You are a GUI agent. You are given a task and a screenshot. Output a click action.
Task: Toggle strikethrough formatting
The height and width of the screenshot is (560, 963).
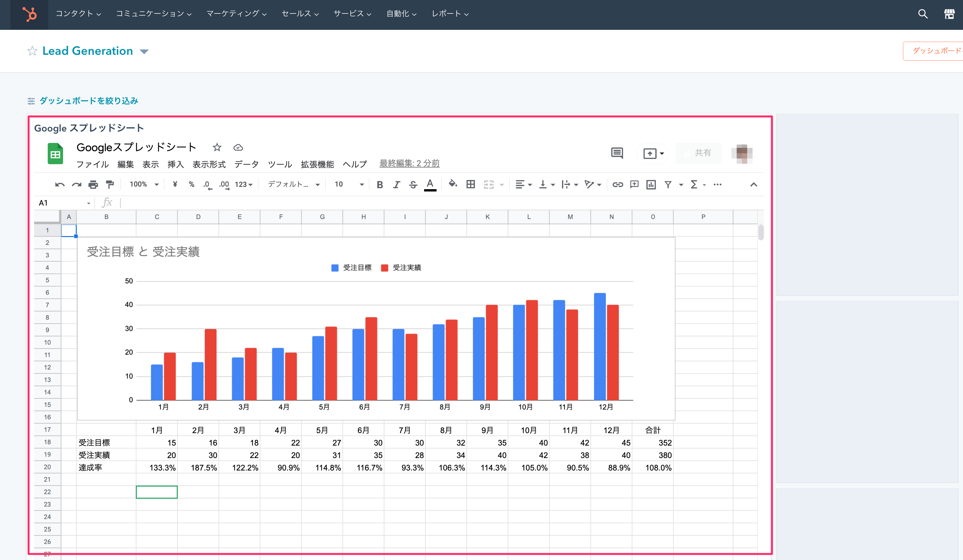point(413,185)
